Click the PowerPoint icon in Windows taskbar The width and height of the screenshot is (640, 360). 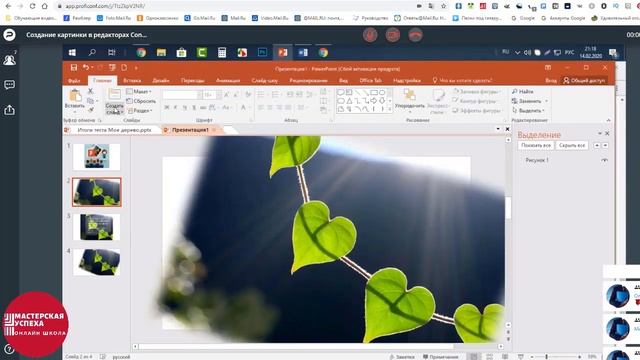pyautogui.click(x=282, y=53)
